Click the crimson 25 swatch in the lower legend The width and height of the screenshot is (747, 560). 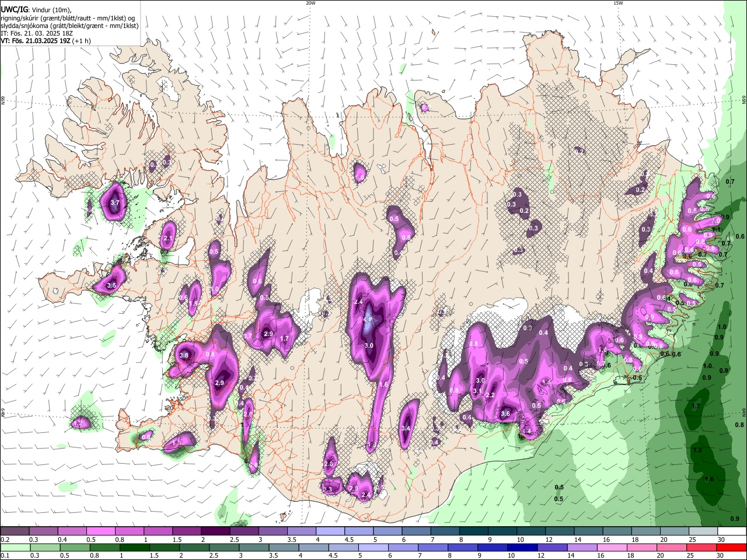tap(702, 547)
